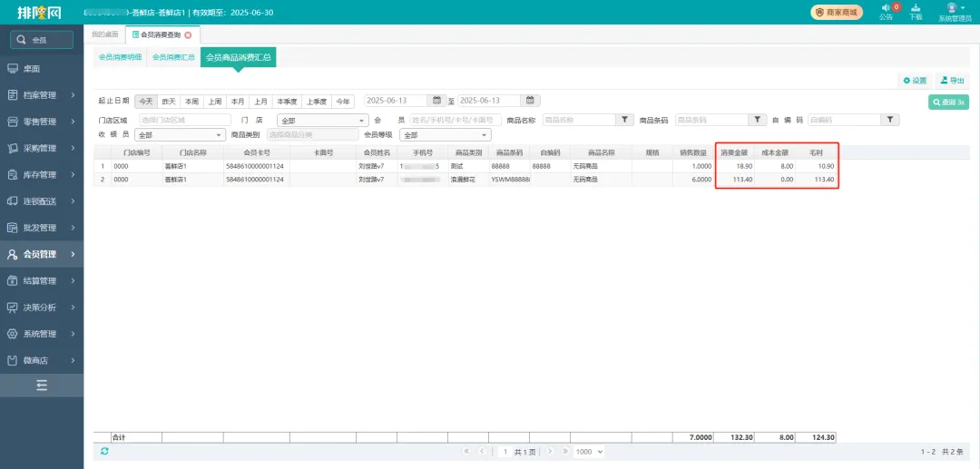
Task: Open the 公告 announcements icon
Action: [x=886, y=9]
